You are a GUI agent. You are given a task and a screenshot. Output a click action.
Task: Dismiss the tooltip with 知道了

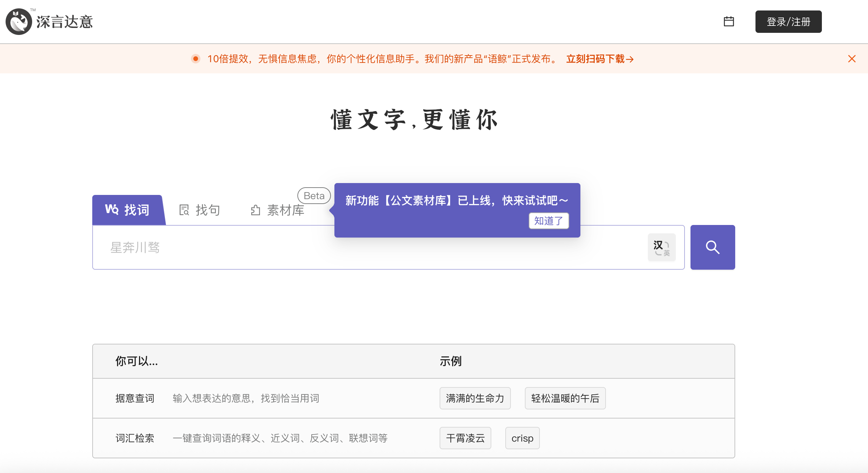548,221
